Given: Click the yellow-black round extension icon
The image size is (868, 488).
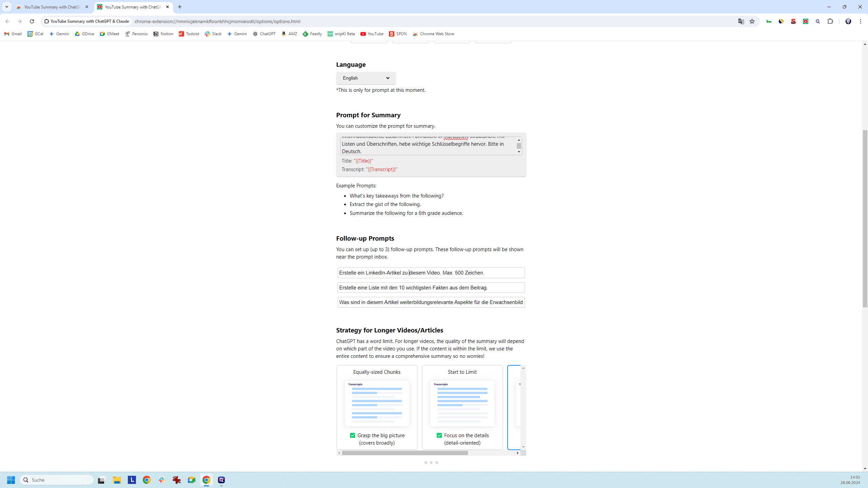Looking at the screenshot, I should (x=781, y=21).
